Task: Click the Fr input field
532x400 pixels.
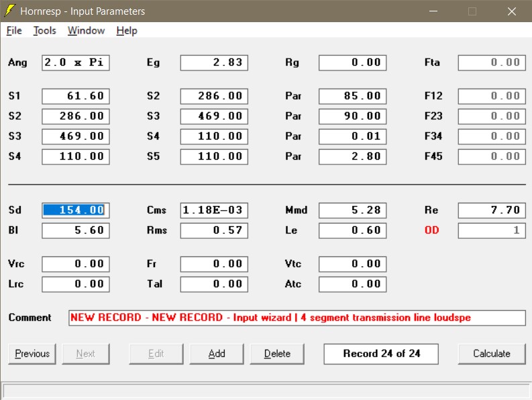Action: click(x=214, y=264)
